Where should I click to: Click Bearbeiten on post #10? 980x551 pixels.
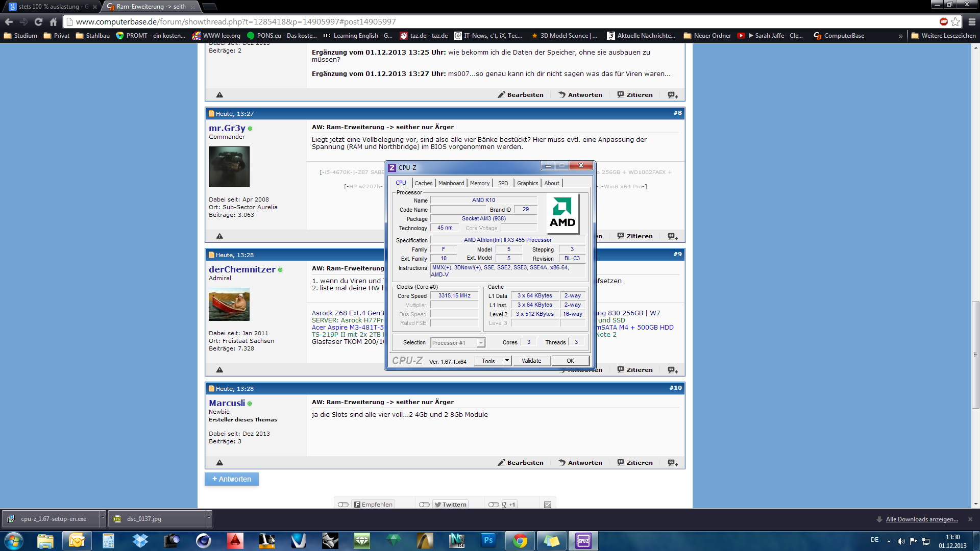pyautogui.click(x=521, y=463)
